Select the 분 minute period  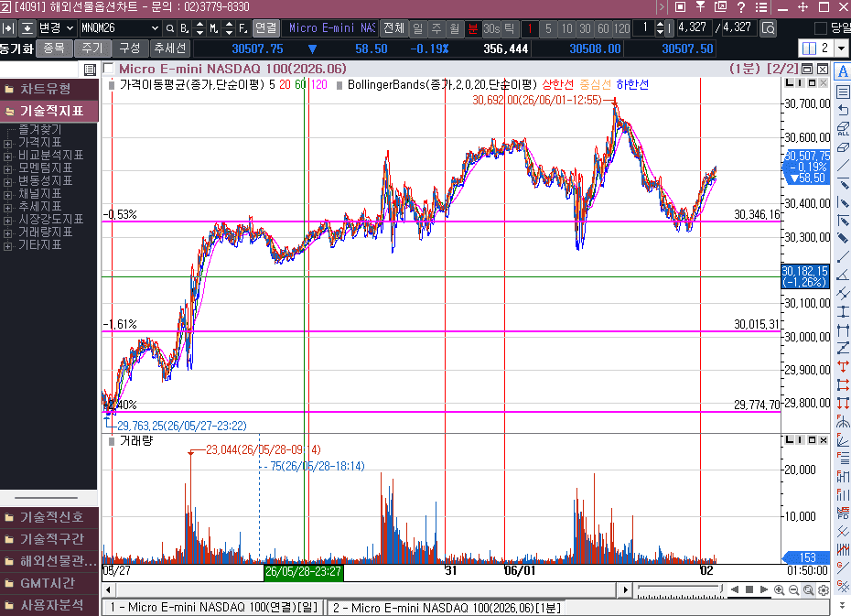[473, 28]
